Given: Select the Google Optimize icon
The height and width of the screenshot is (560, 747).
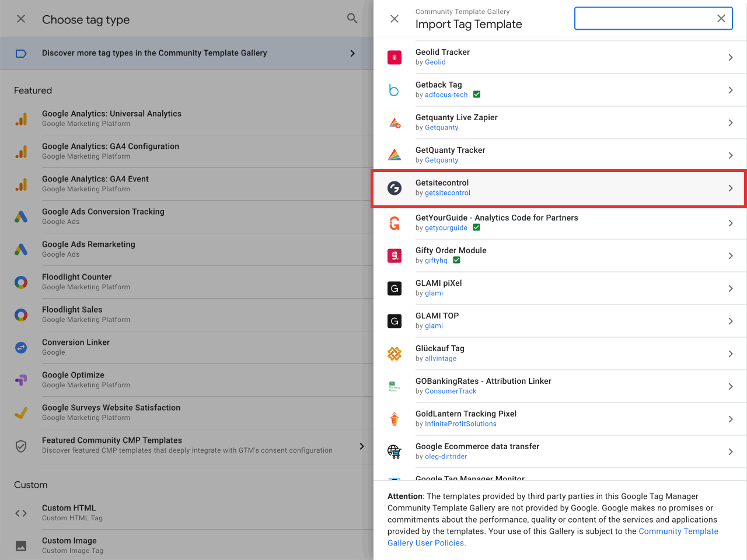Looking at the screenshot, I should coord(22,380).
